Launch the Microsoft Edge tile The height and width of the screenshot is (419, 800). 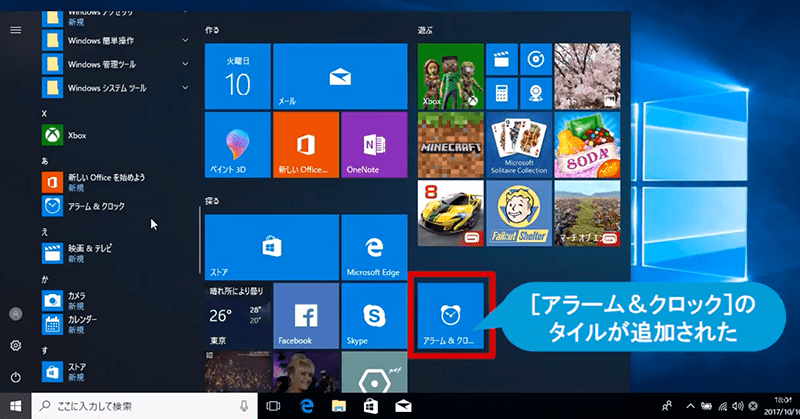(x=374, y=248)
